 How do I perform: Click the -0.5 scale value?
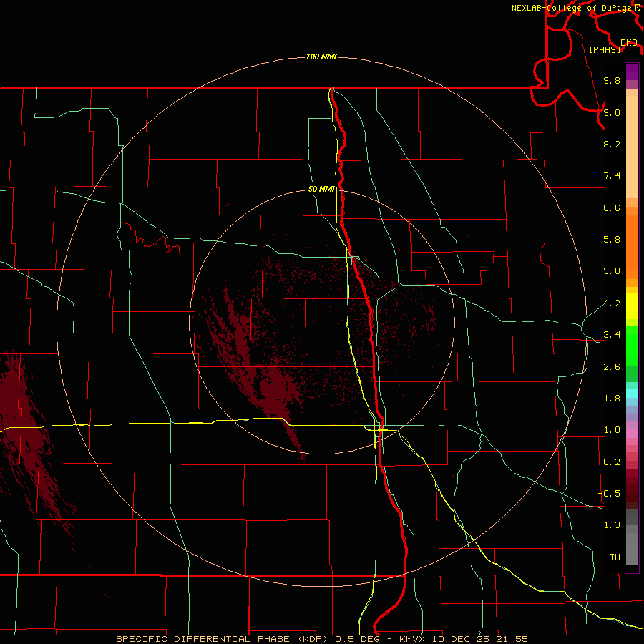[609, 494]
